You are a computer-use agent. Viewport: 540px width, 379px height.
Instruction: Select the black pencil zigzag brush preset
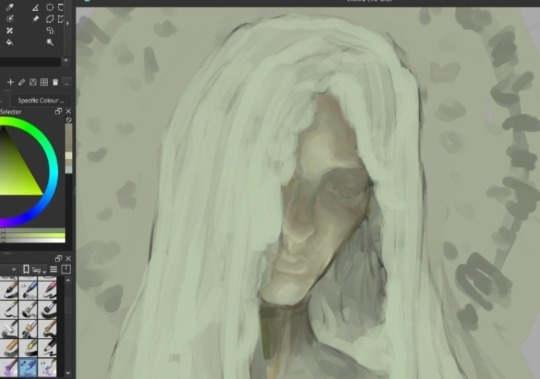click(48, 348)
